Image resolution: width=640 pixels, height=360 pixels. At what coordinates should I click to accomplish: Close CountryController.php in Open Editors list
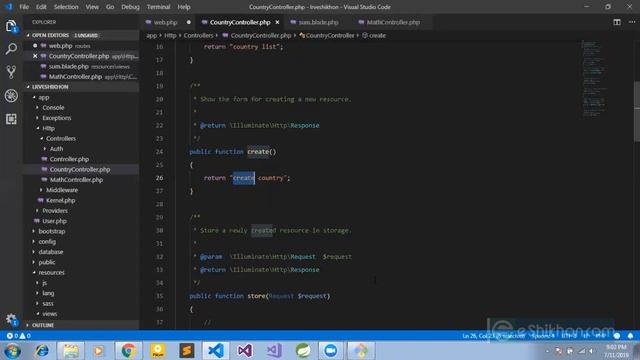pos(35,56)
